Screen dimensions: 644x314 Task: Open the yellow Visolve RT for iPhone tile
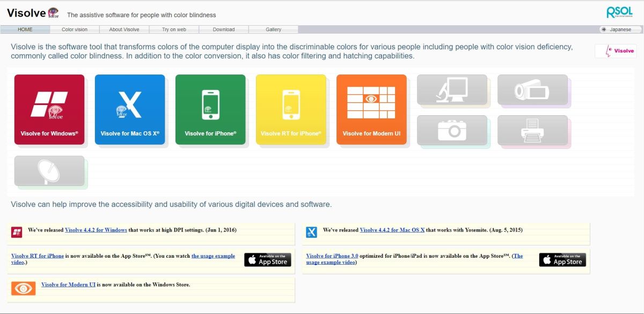tap(291, 109)
